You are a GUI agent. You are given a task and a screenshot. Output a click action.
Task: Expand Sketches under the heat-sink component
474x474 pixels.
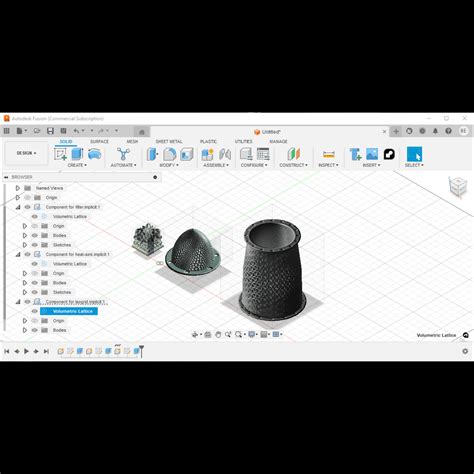tap(25, 292)
